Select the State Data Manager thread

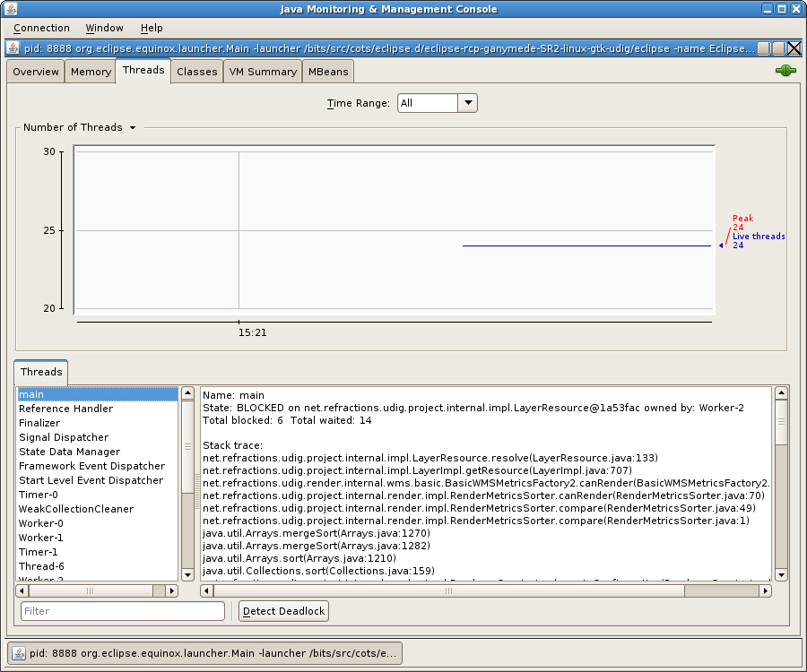(x=98, y=452)
